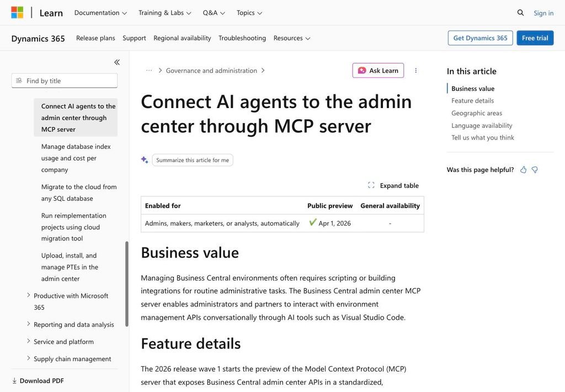Click the Microsoft logo
This screenshot has height=392, width=565.
[17, 13]
